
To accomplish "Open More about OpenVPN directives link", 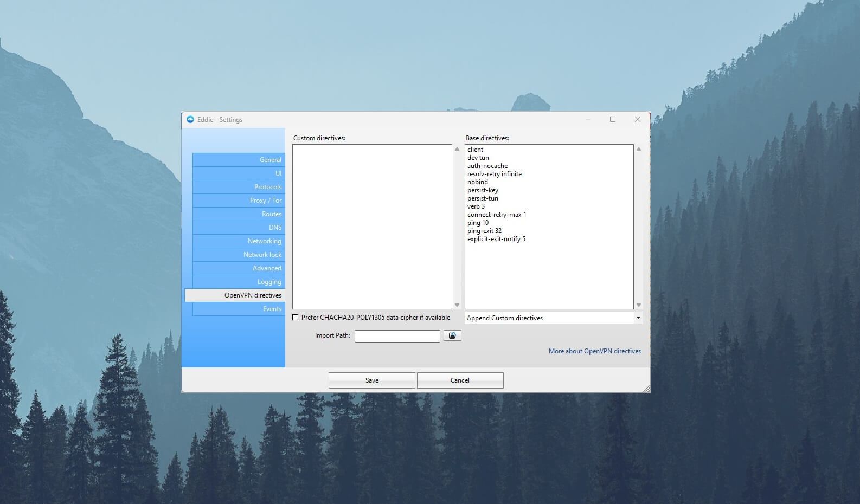I will tap(595, 351).
